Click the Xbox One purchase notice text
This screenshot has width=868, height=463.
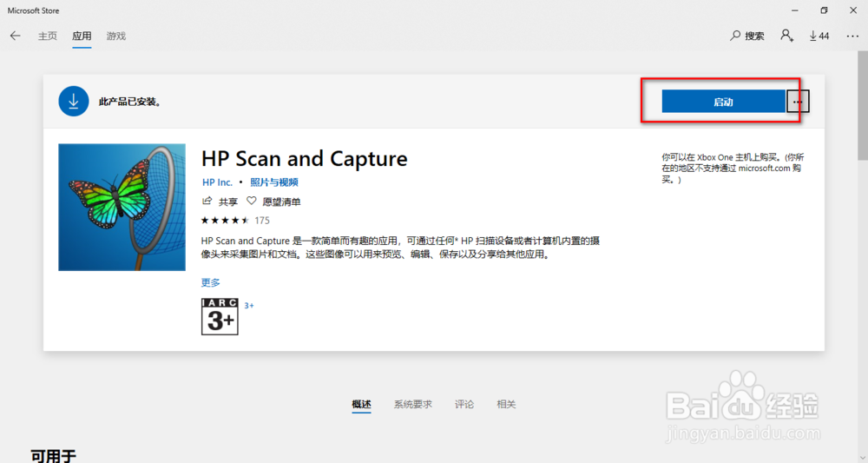tap(733, 169)
